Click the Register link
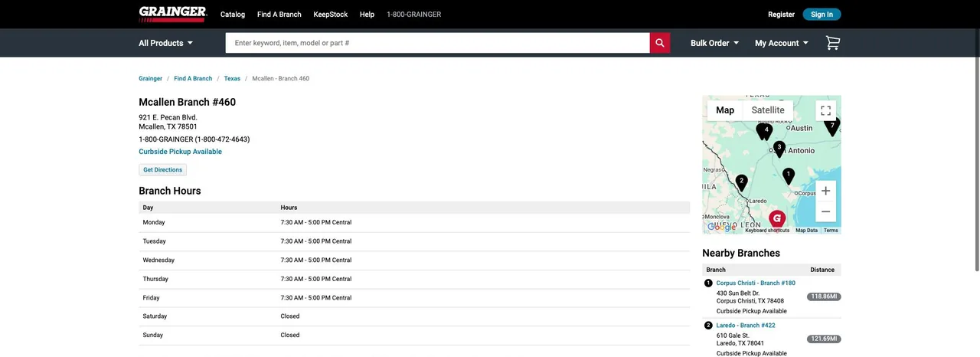This screenshot has width=980, height=357. (782, 15)
